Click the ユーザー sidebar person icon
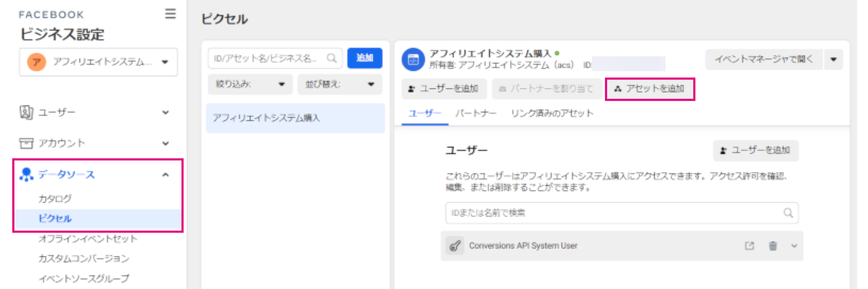This screenshot has height=289, width=868. [26, 112]
